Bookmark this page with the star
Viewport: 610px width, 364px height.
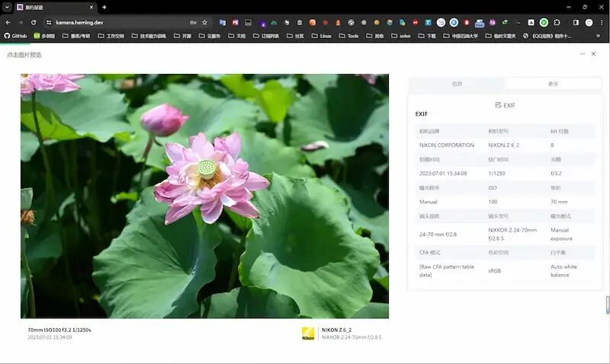click(204, 23)
